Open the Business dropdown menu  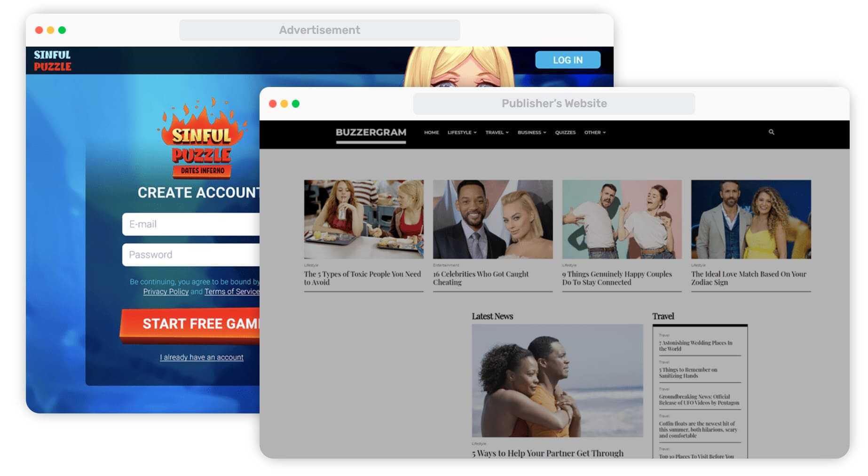(532, 133)
